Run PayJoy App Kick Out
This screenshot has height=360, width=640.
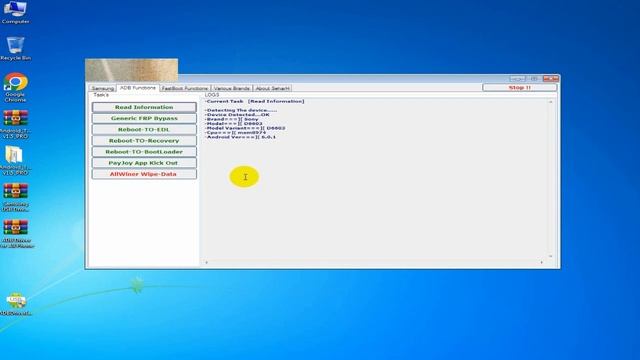coord(144,163)
